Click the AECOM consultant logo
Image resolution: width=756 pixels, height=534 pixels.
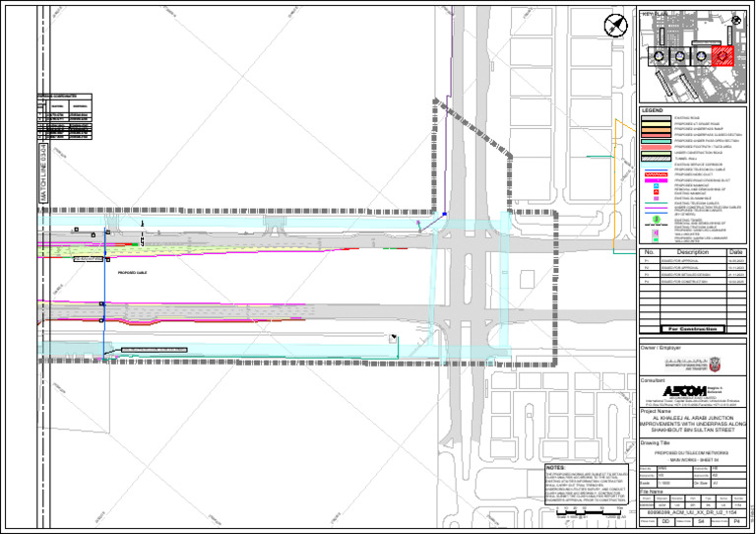click(x=684, y=391)
